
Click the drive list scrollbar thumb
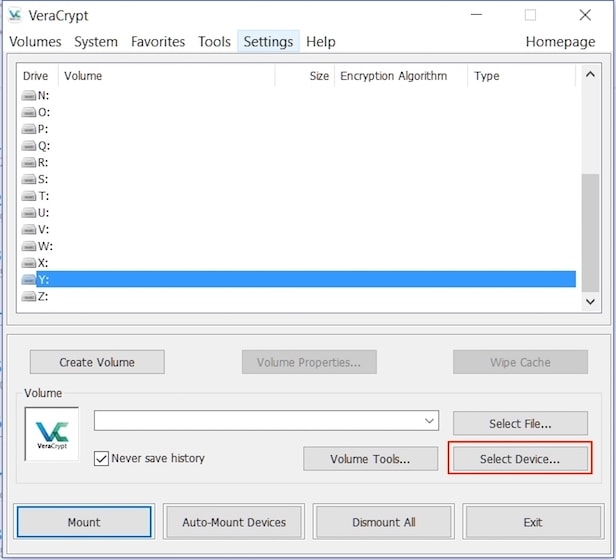point(590,233)
